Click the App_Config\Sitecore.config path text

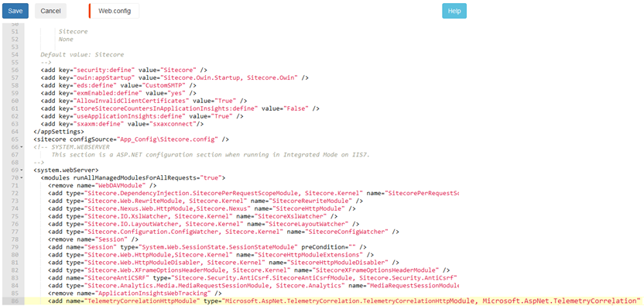(167, 139)
